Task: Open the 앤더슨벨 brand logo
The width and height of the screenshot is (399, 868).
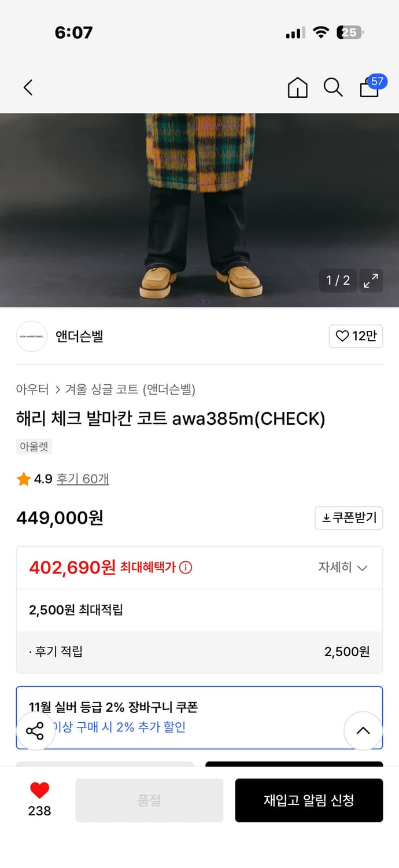Action: coord(32,336)
